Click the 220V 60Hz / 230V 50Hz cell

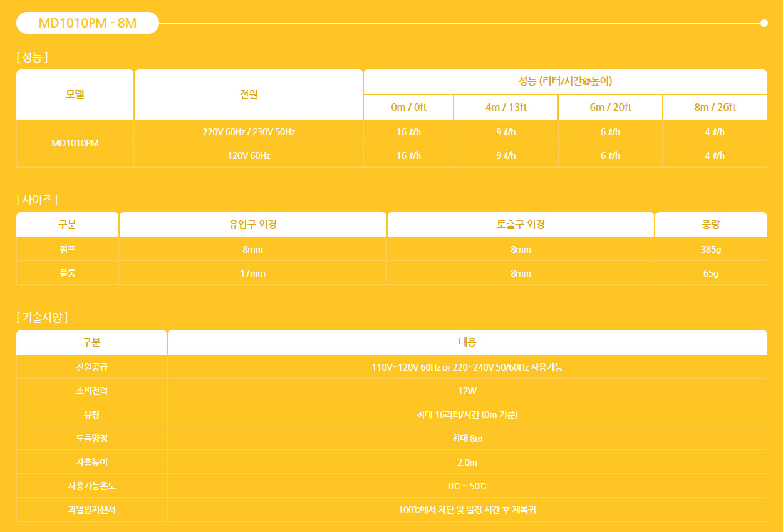249,132
